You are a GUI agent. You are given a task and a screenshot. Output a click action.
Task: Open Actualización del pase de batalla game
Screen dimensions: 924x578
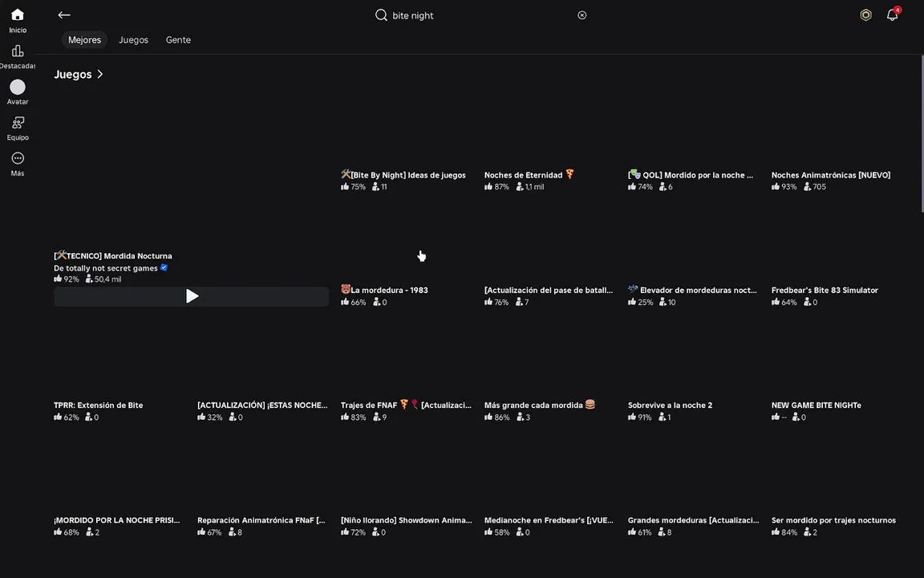[x=549, y=290]
